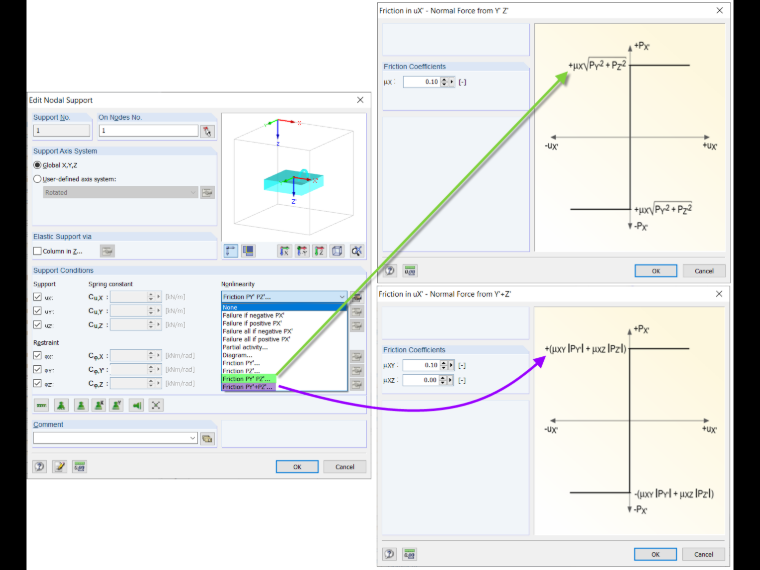Click the edit pencil icon in Edit Nodal Support
Viewport: 760px width, 570px height.
pyautogui.click(x=60, y=466)
